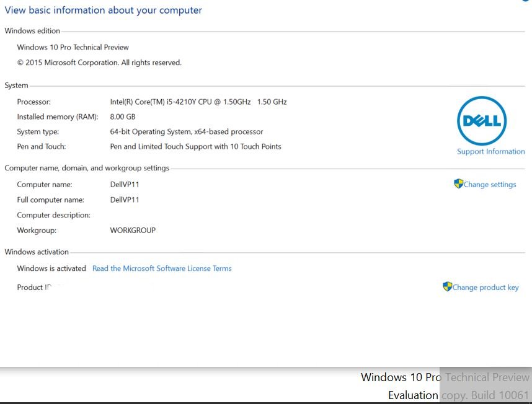Click the 'Workgroup:' label

pos(37,231)
